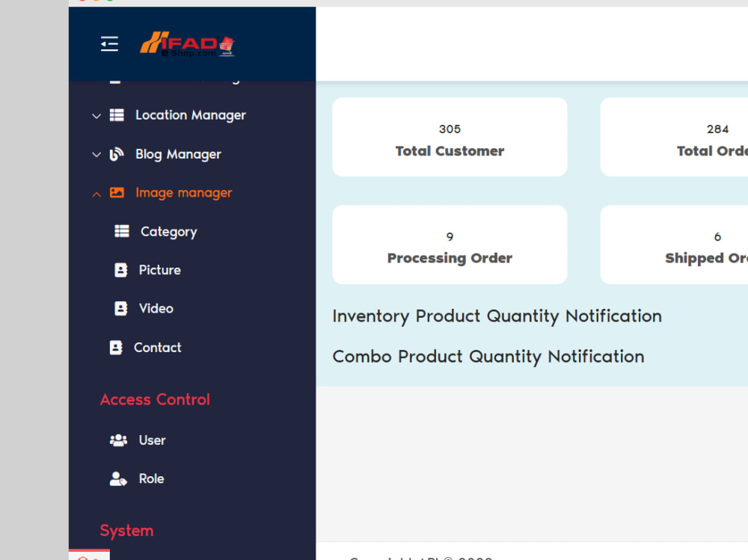Click the Access Control section heading
This screenshot has height=560, width=748.
tap(155, 399)
